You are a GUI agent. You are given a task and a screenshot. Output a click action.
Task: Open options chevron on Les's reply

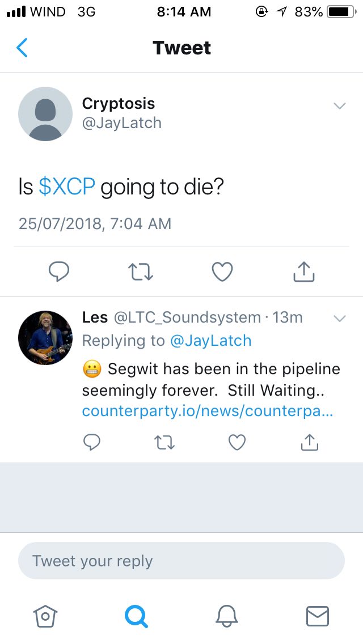coord(340,318)
